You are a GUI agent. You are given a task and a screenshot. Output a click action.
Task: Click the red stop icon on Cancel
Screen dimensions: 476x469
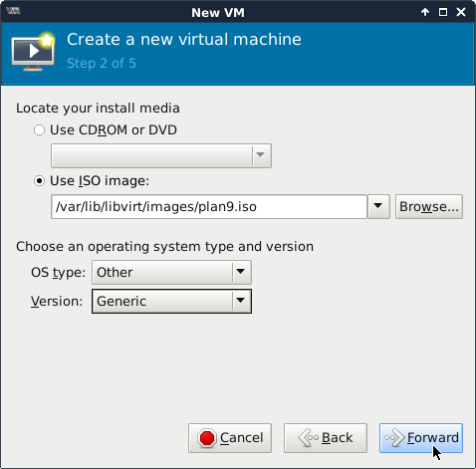(x=207, y=438)
